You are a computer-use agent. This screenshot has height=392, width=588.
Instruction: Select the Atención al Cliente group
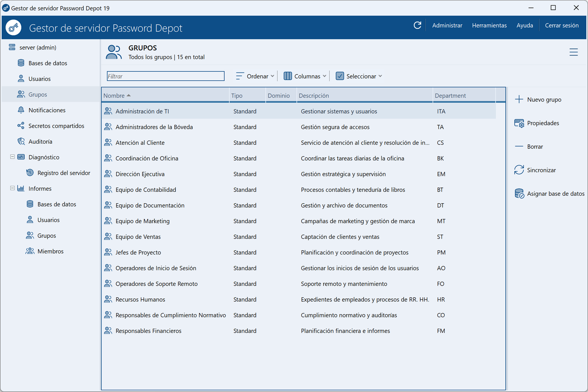[299, 142]
